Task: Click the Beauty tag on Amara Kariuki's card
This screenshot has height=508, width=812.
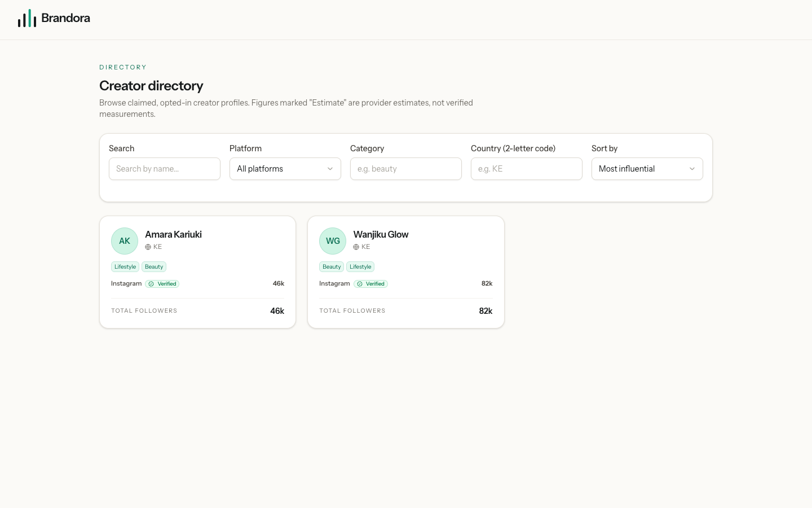Action: click(154, 267)
